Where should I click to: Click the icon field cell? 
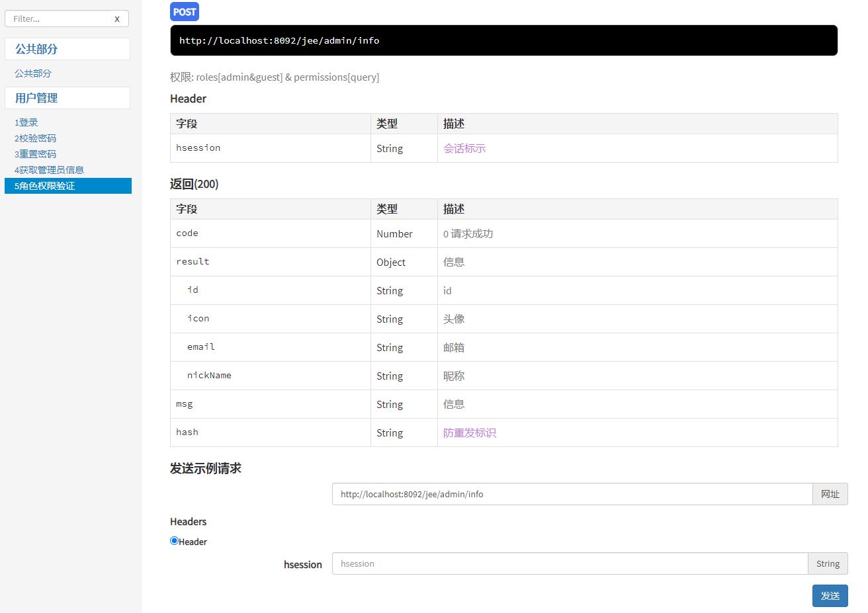coord(271,319)
